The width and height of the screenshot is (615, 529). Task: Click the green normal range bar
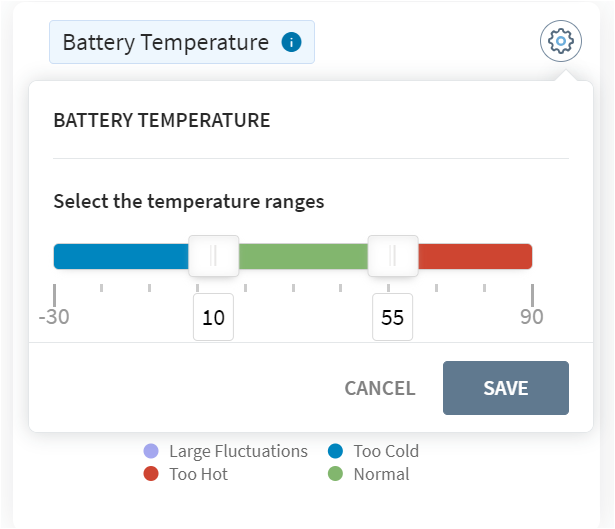click(303, 257)
